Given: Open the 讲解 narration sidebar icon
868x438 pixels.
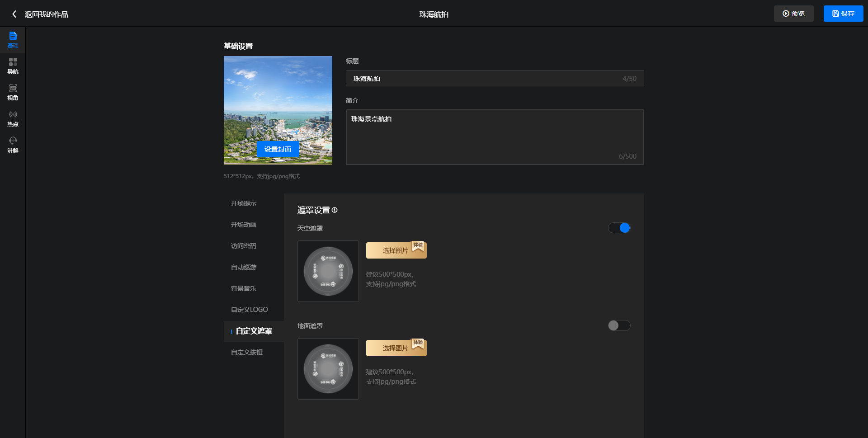Looking at the screenshot, I should tap(13, 144).
